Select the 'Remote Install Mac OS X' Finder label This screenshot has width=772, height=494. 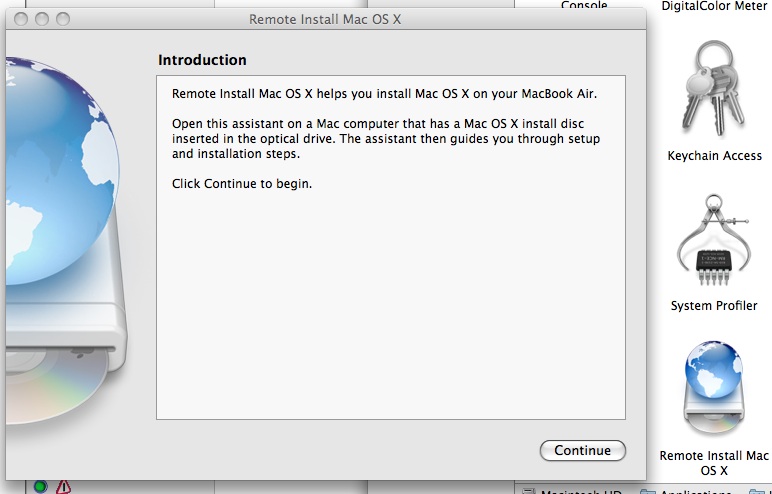coord(714,463)
